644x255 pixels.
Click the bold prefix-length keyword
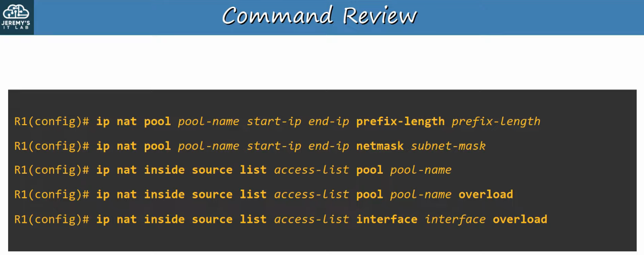(400, 121)
